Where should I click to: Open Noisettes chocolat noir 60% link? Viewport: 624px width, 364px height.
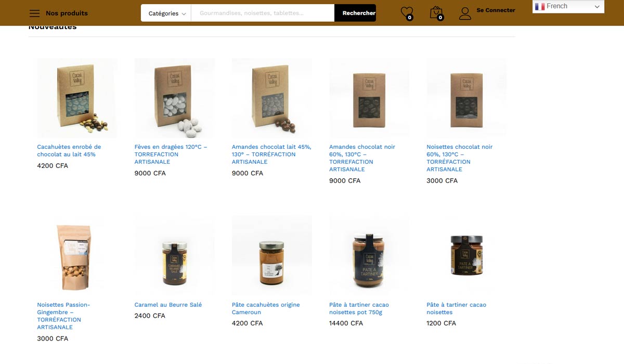click(x=460, y=158)
